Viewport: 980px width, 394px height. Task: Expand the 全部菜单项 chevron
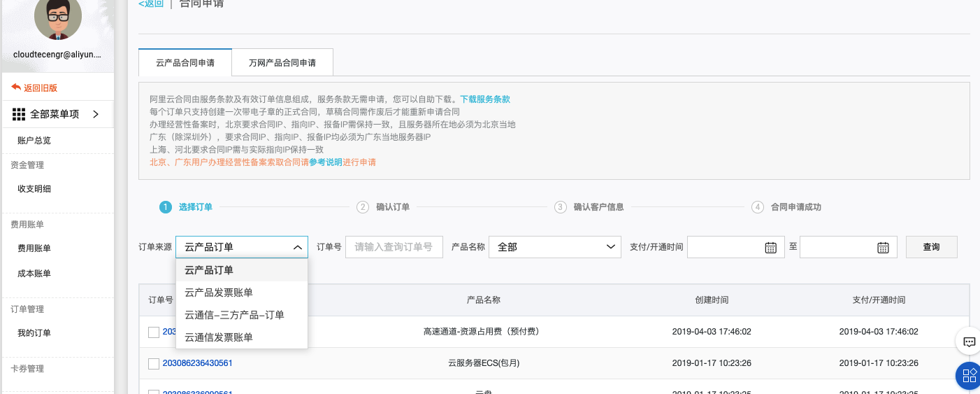click(96, 114)
